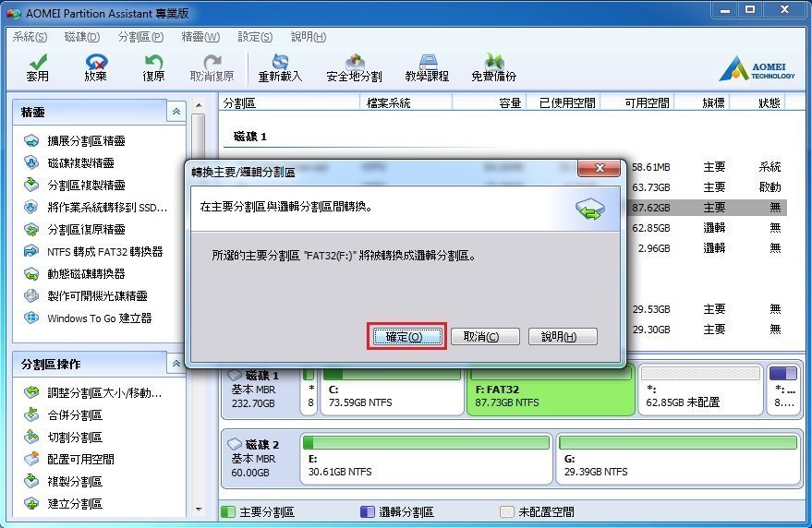Open the 磁碟(D) menu
The image size is (812, 528).
pos(82,37)
